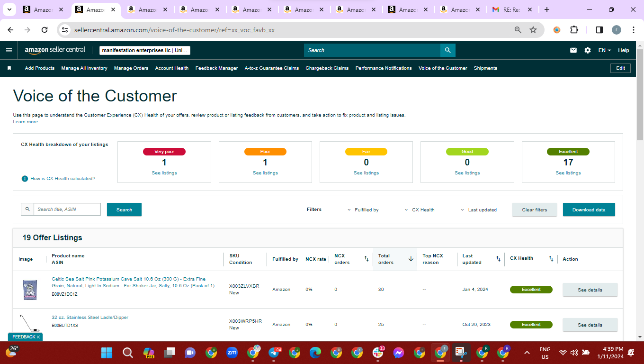Open the Chrome profile avatar
This screenshot has width=644, height=364.
tap(616, 30)
